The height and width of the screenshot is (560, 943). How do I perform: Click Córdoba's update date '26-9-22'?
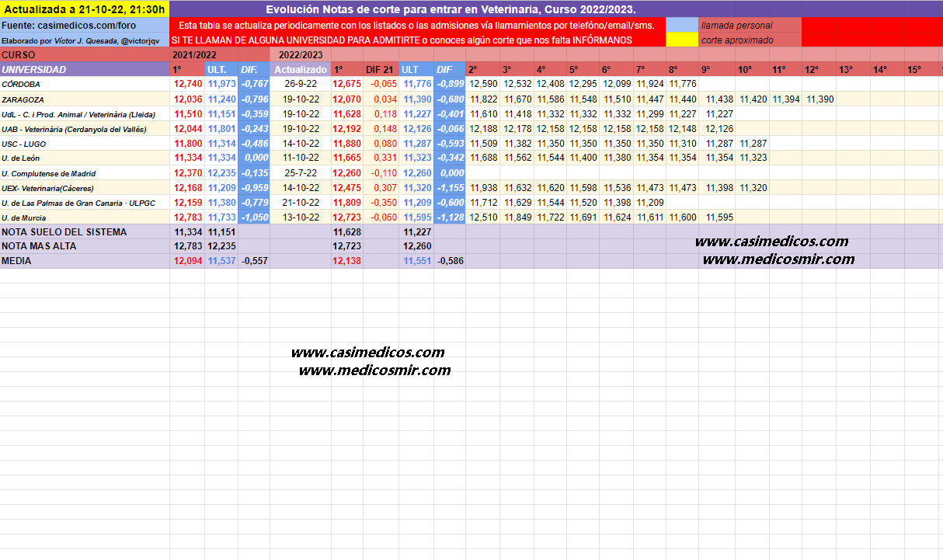coord(301,85)
